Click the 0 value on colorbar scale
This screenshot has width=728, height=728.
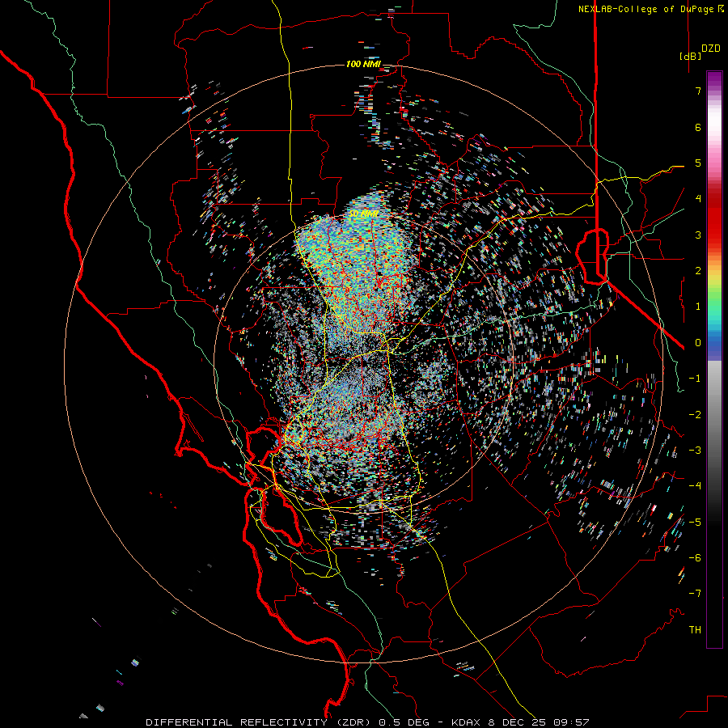click(698, 343)
